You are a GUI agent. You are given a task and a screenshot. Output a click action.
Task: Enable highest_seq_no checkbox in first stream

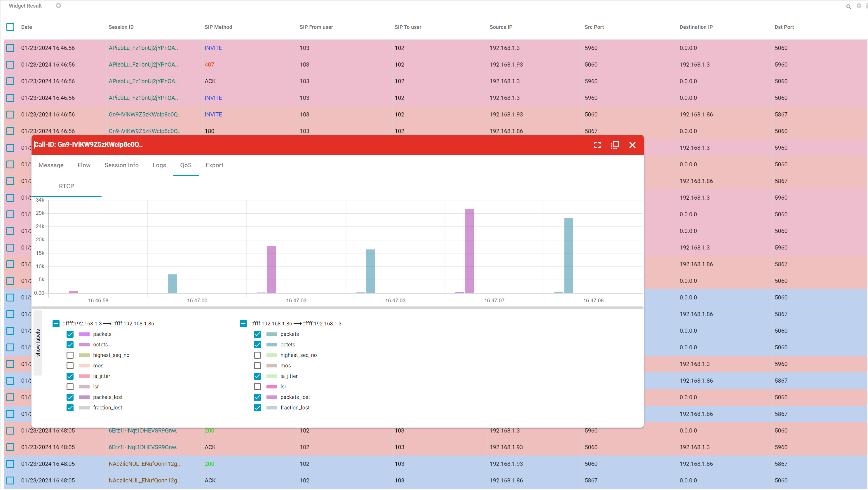pyautogui.click(x=70, y=355)
